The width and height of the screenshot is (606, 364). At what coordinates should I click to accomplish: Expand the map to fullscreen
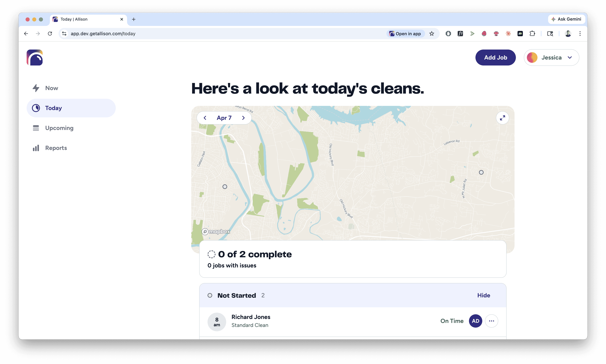502,118
